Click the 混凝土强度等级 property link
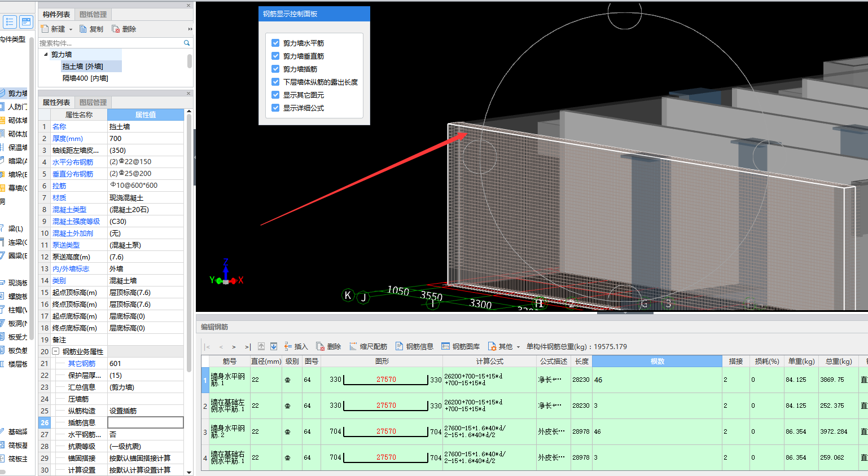 [x=76, y=221]
